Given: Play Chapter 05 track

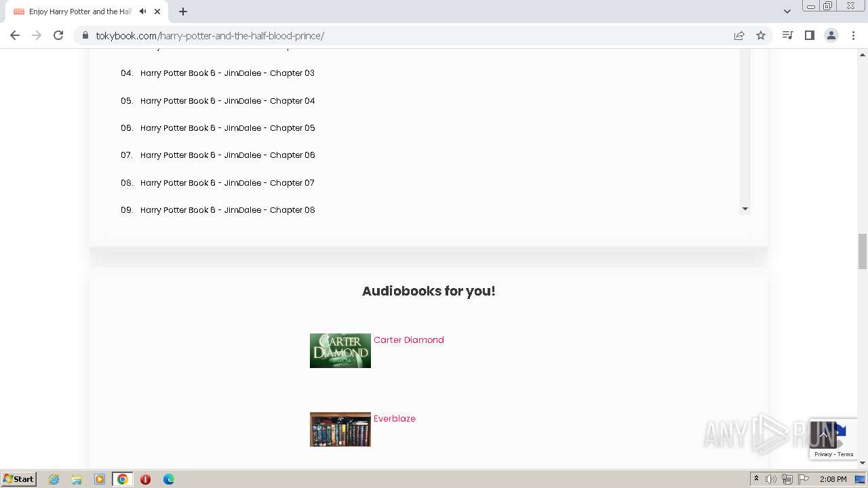Looking at the screenshot, I should coord(227,128).
